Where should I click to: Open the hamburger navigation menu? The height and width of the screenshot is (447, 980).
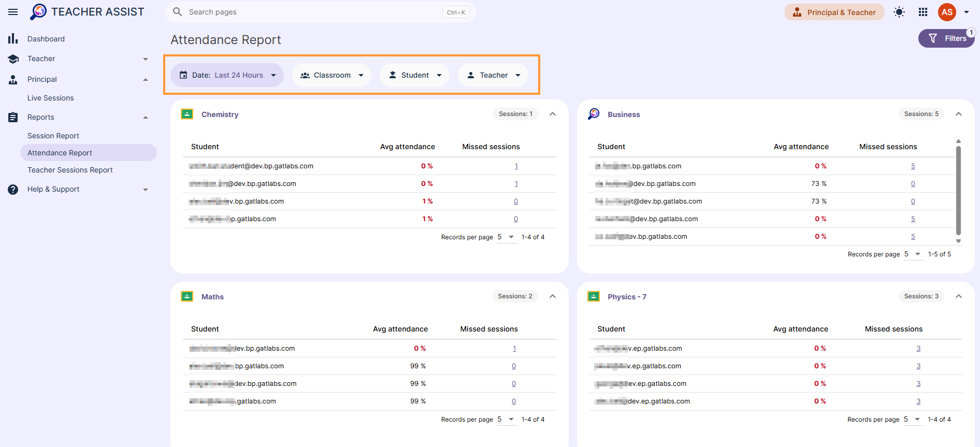click(x=13, y=12)
